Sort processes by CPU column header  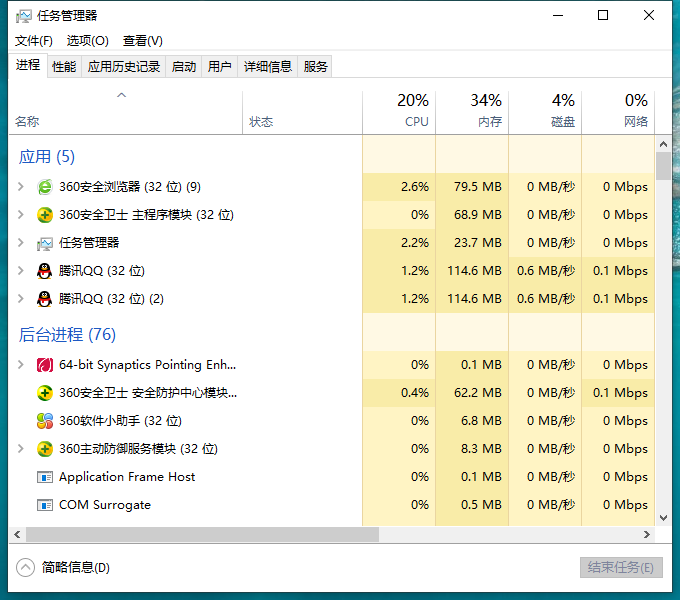tap(399, 113)
